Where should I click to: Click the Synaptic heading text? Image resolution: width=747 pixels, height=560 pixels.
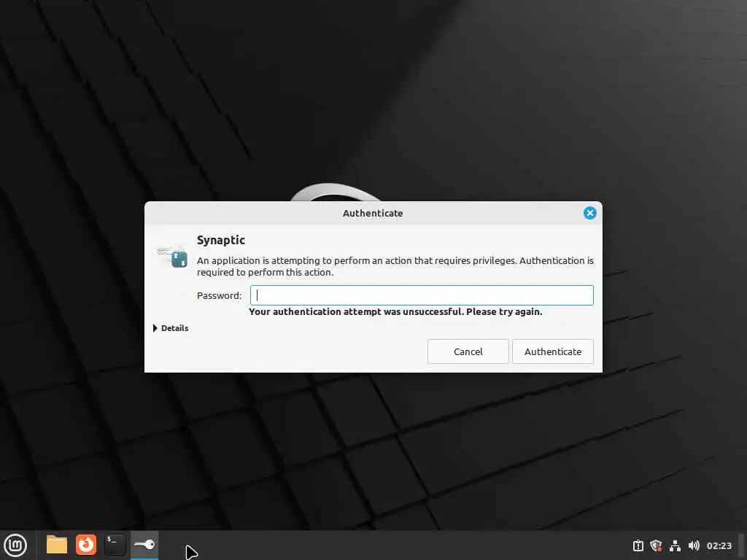point(221,241)
